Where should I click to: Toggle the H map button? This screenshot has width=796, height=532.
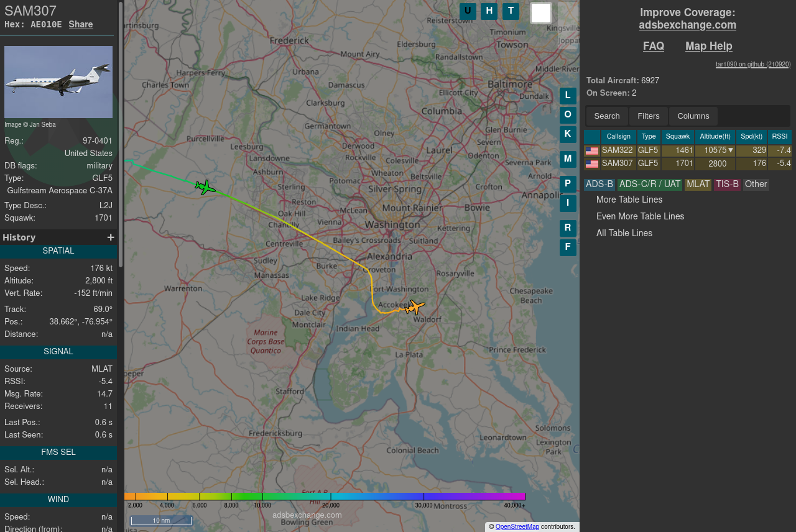489,11
